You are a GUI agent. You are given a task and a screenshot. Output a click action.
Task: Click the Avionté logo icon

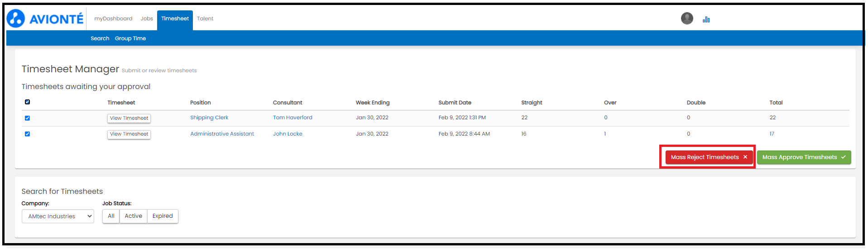click(16, 19)
